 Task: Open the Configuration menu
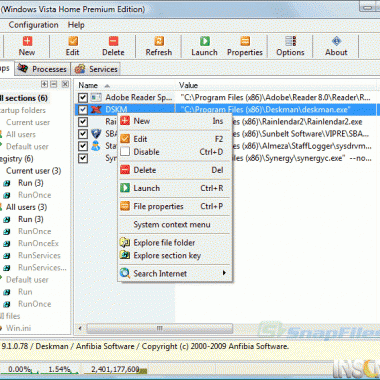click(x=33, y=25)
